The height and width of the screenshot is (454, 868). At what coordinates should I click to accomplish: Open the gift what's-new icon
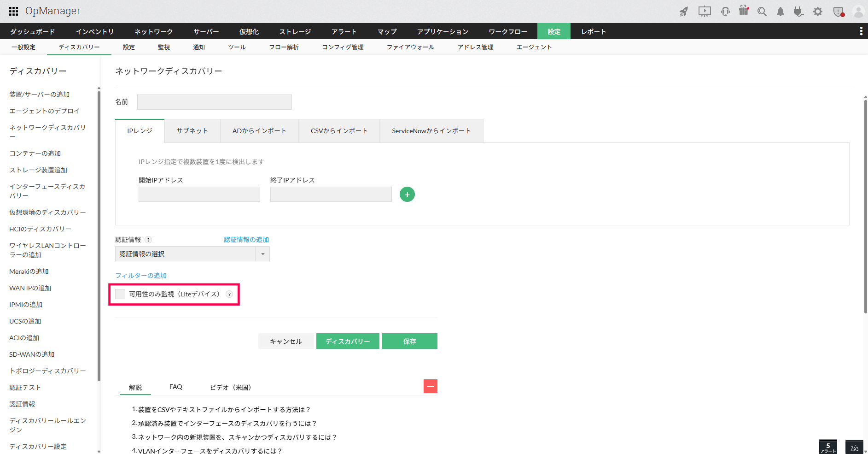744,11
